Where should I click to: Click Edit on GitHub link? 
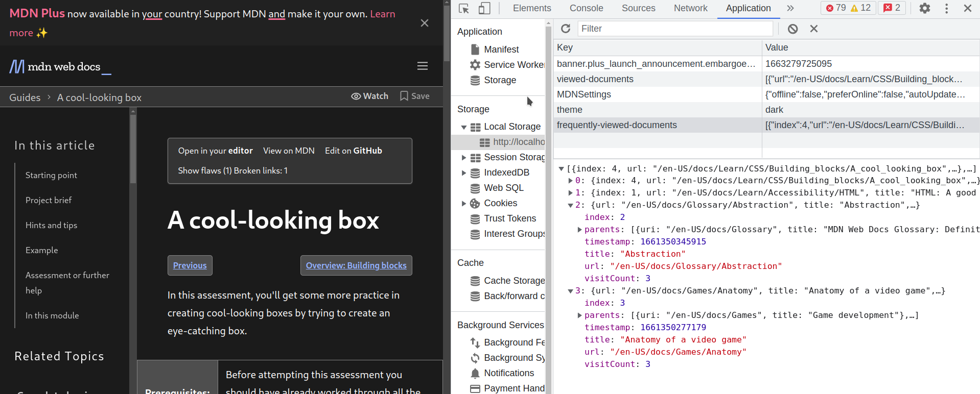(354, 151)
